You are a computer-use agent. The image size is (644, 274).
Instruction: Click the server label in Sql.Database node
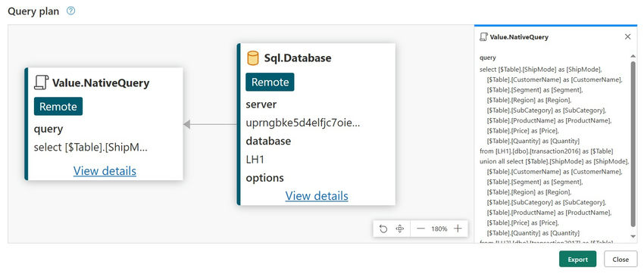[261, 104]
